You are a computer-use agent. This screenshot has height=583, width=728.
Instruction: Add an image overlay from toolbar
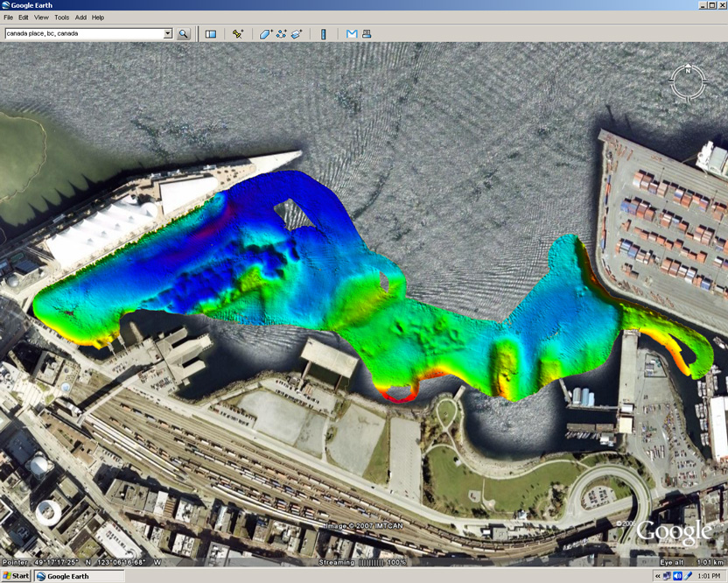click(297, 34)
